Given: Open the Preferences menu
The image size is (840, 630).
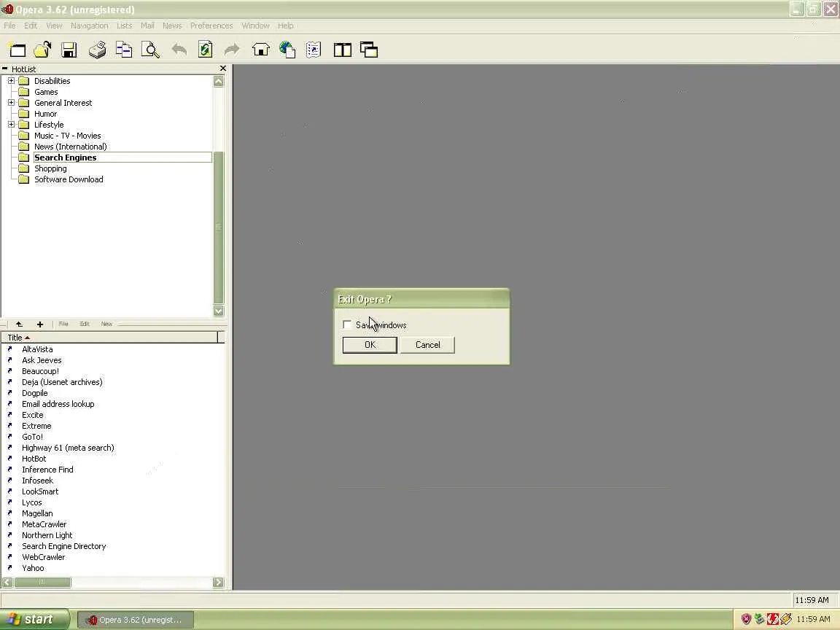Looking at the screenshot, I should 211,26.
